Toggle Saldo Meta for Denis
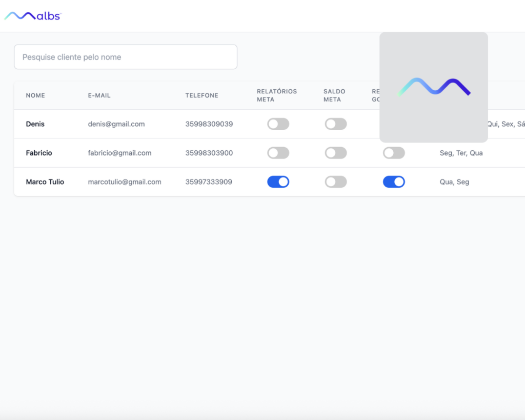This screenshot has height=420, width=525. point(336,124)
